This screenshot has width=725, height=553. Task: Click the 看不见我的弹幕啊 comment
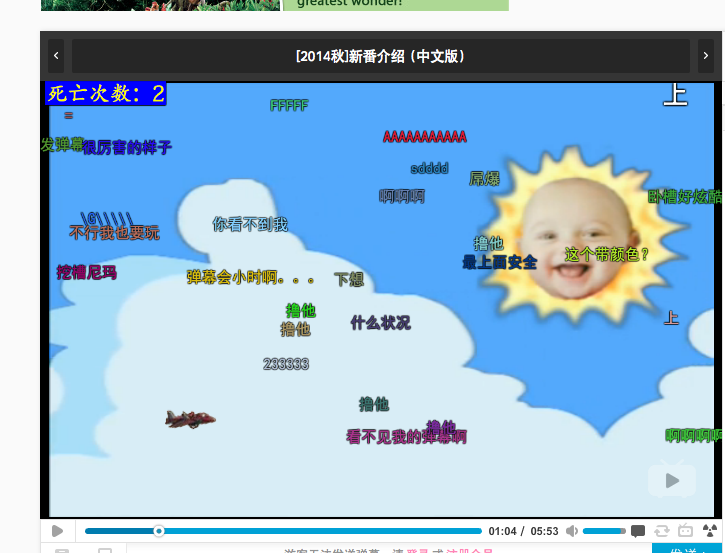406,436
